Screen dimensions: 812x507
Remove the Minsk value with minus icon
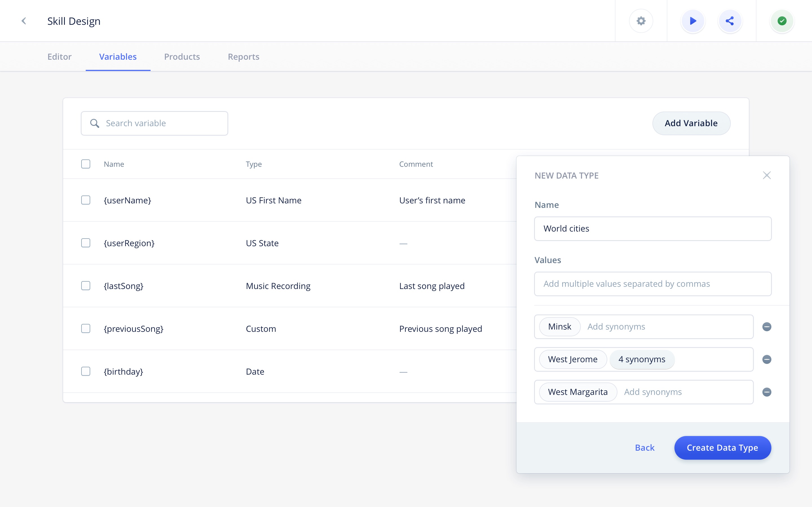coord(766,327)
